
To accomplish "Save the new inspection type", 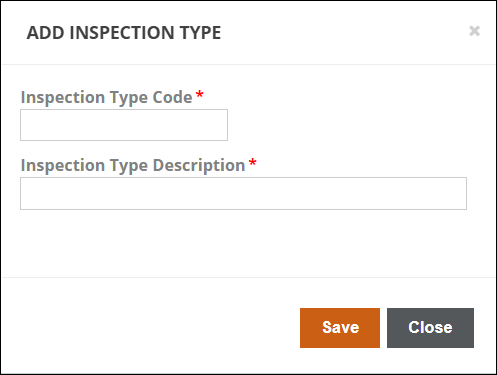I will click(340, 328).
